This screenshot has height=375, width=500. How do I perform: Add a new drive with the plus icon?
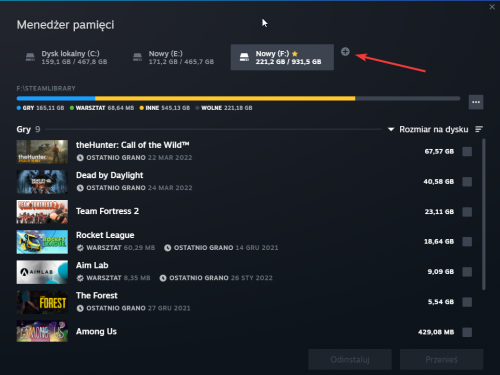point(345,52)
